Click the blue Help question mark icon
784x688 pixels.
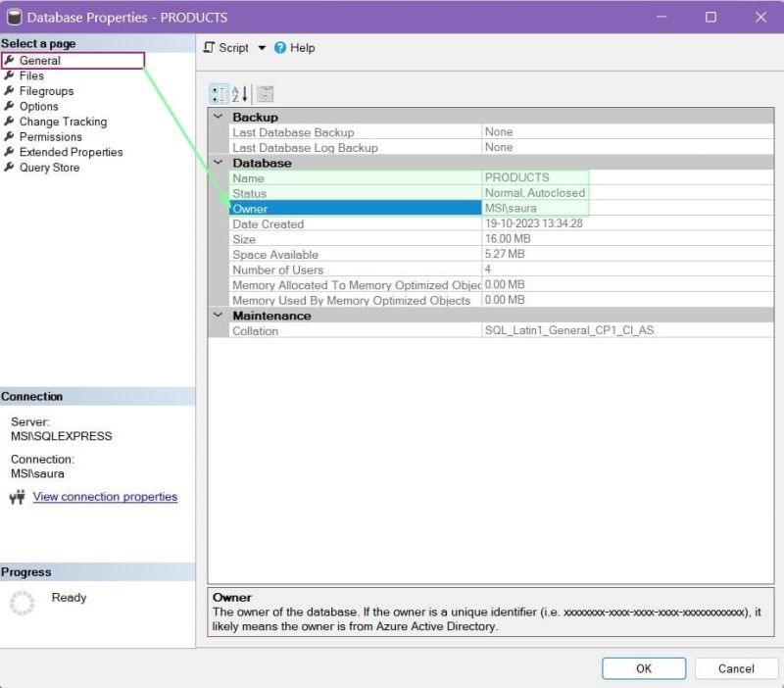point(280,47)
